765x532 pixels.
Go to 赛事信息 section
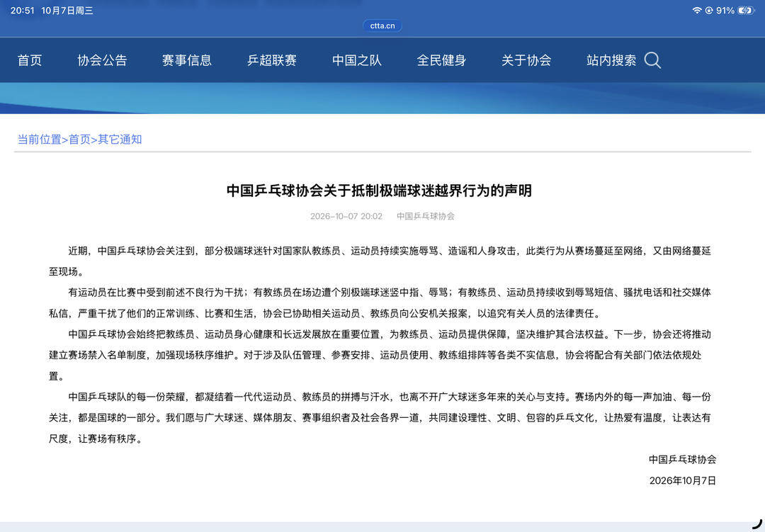coord(187,60)
